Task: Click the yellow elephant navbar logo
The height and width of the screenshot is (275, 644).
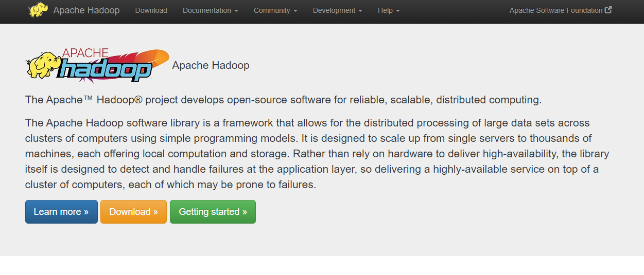Action: point(38,10)
